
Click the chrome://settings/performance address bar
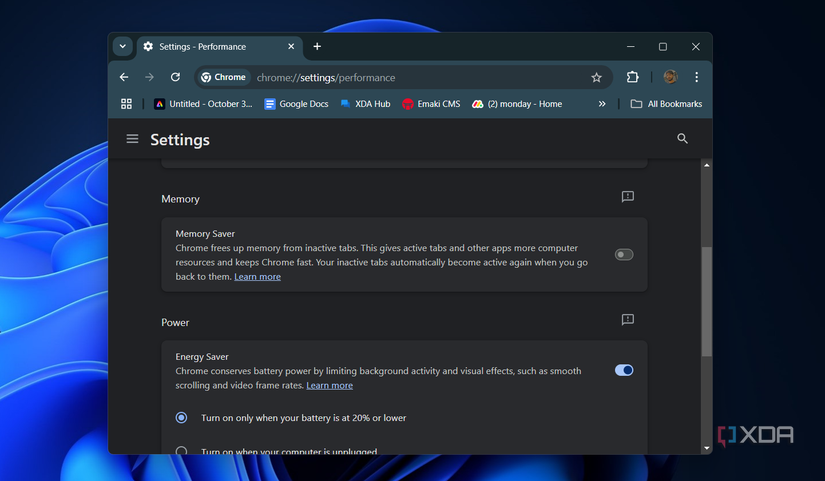tap(404, 77)
